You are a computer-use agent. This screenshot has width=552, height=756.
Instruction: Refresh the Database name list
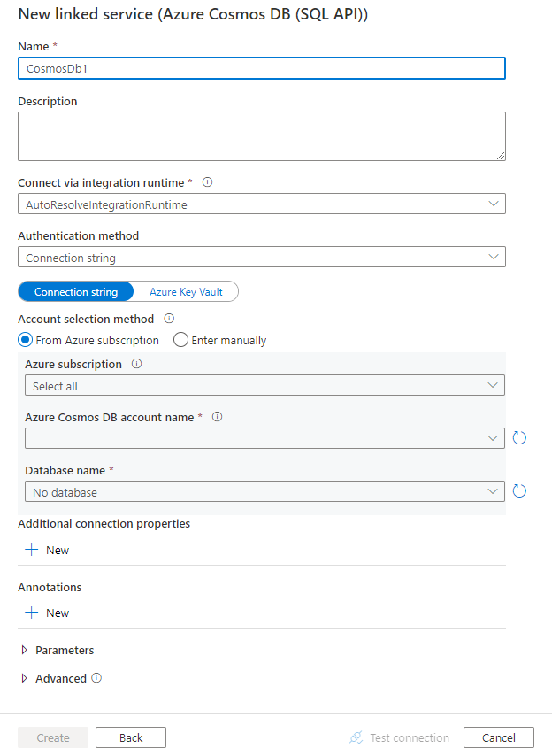(x=520, y=491)
